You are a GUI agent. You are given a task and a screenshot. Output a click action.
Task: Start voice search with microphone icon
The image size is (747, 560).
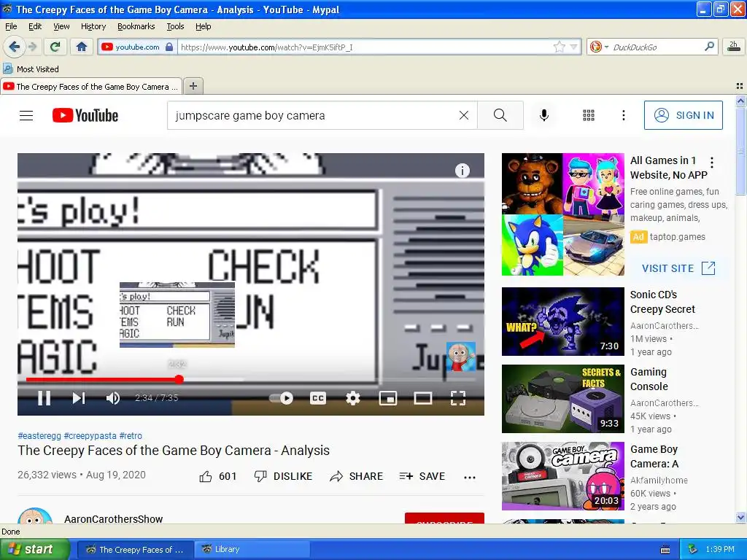pyautogui.click(x=544, y=115)
